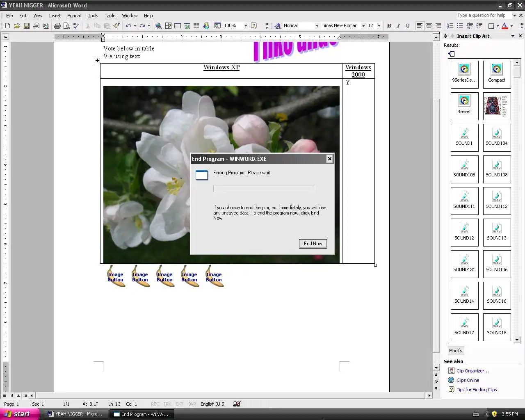Click the Print toolbar icon
This screenshot has width=525, height=420.
click(57, 26)
